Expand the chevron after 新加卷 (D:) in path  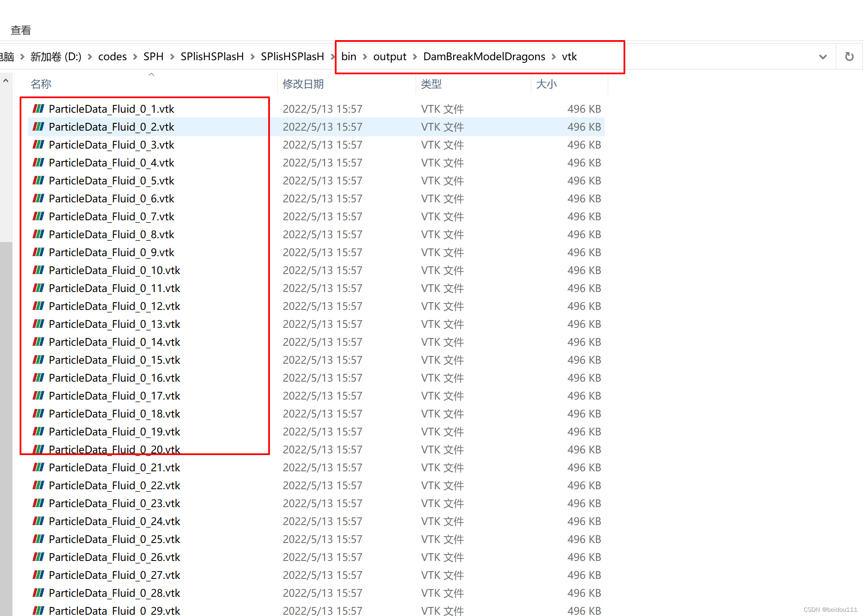tap(90, 57)
